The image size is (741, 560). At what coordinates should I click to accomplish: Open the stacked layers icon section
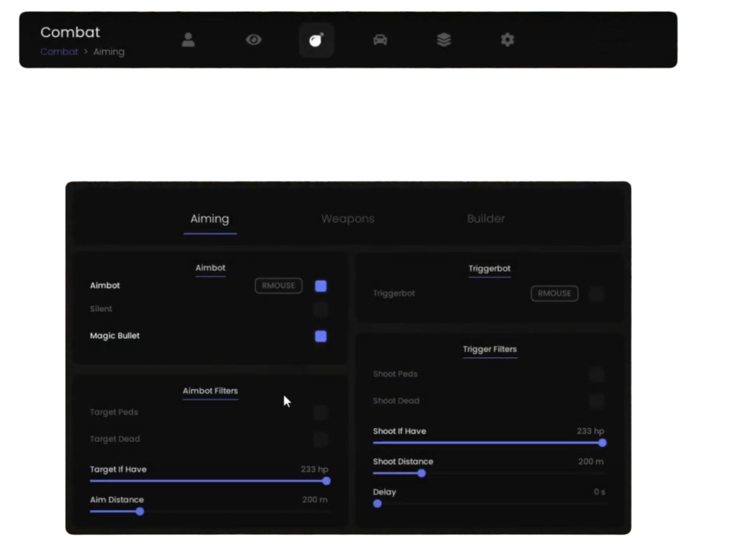(x=444, y=40)
